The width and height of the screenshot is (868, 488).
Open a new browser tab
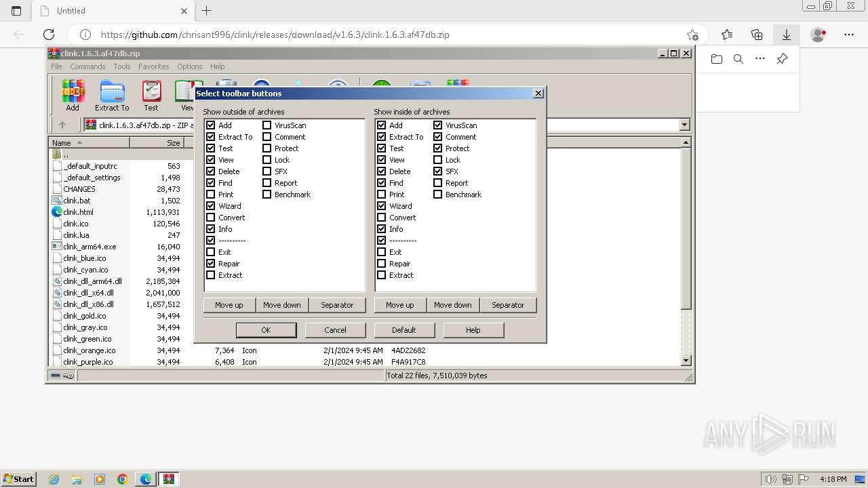click(207, 11)
